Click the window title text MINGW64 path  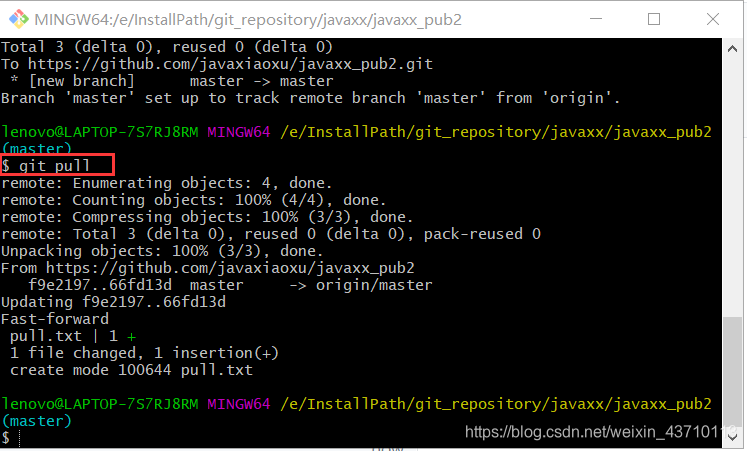(x=248, y=20)
